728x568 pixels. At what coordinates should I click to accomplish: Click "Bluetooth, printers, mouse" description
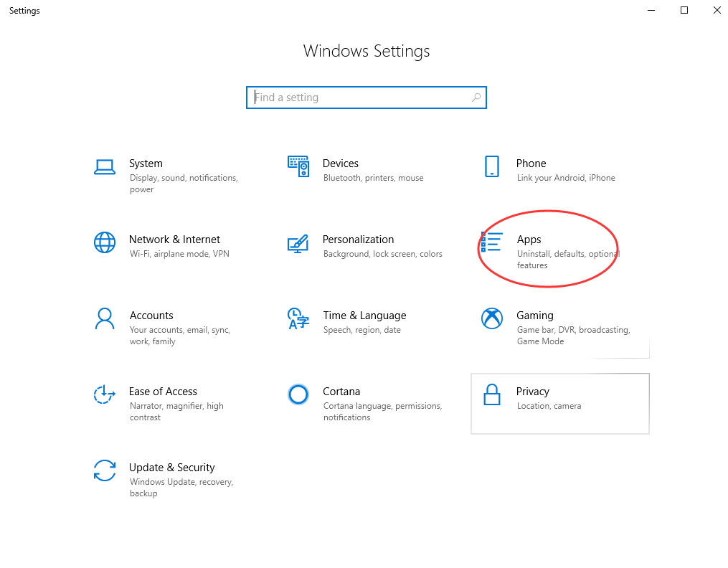point(373,178)
